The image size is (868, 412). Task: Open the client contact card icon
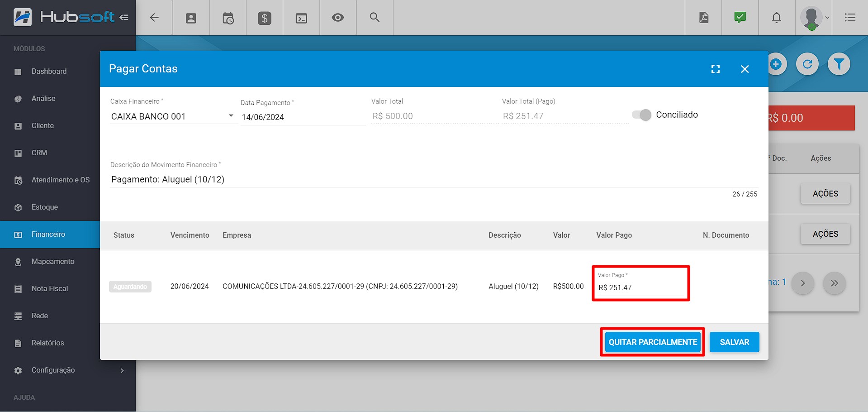point(191,18)
